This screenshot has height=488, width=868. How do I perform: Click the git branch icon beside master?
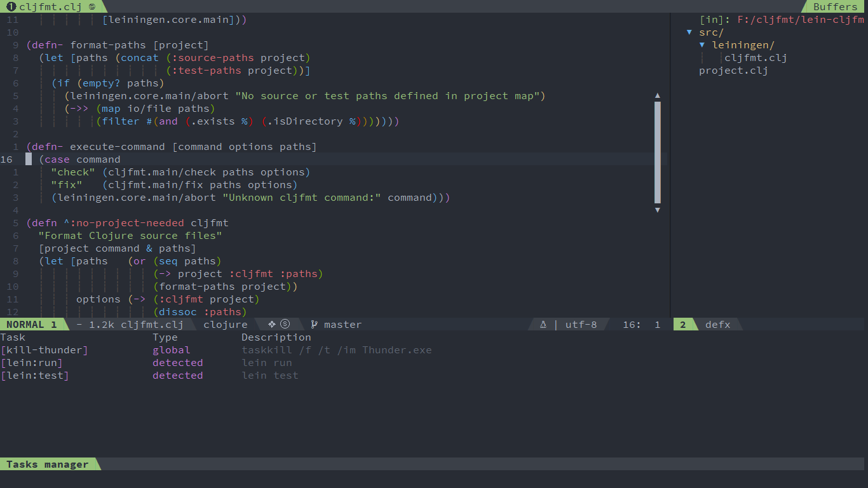click(314, 324)
